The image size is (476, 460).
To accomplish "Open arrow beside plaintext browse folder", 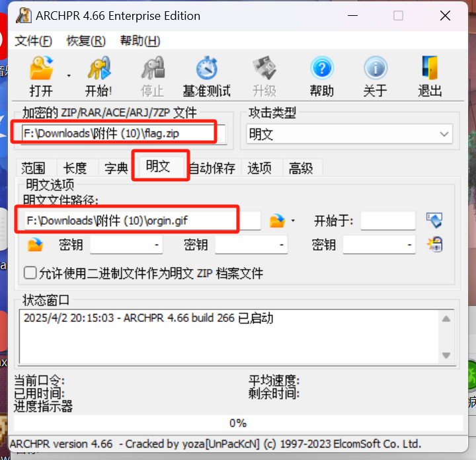I will pos(293,221).
